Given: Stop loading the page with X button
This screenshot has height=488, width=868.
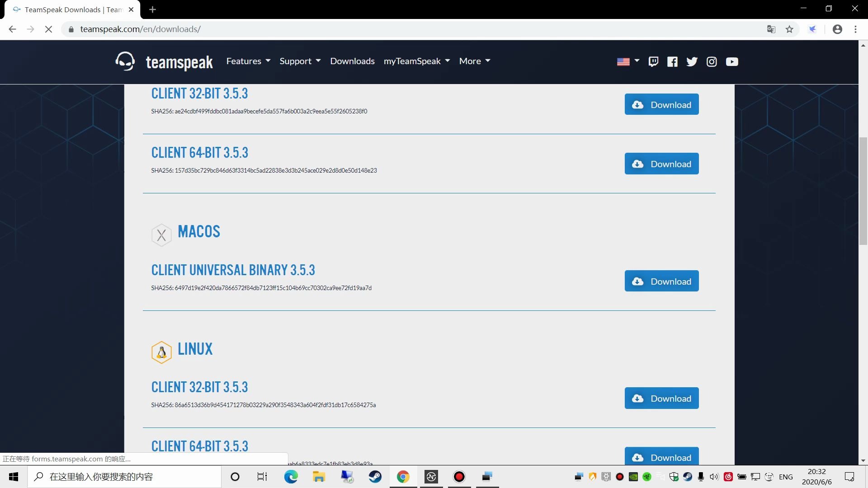Looking at the screenshot, I should [48, 29].
